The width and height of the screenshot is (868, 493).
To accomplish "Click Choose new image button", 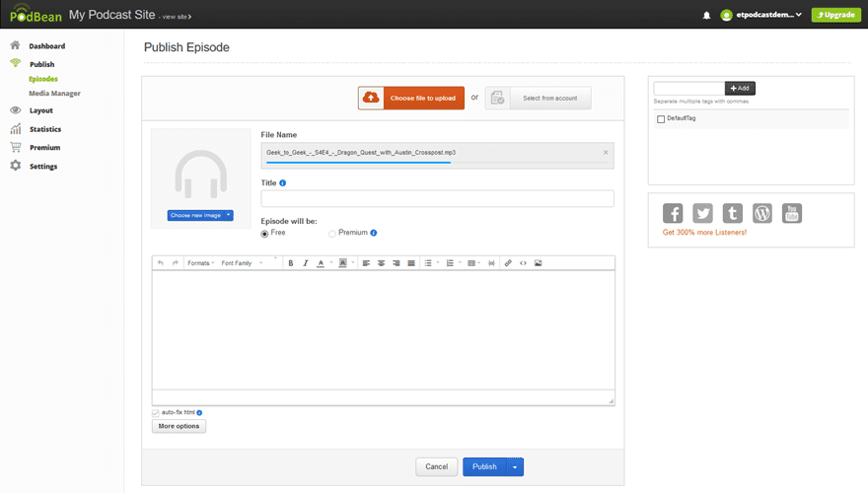I will pos(195,215).
